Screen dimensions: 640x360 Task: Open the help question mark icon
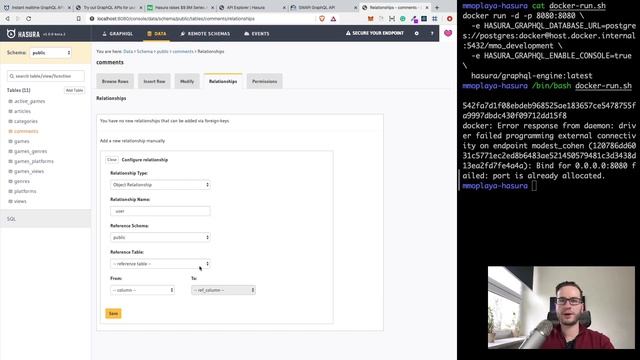coord(432,33)
